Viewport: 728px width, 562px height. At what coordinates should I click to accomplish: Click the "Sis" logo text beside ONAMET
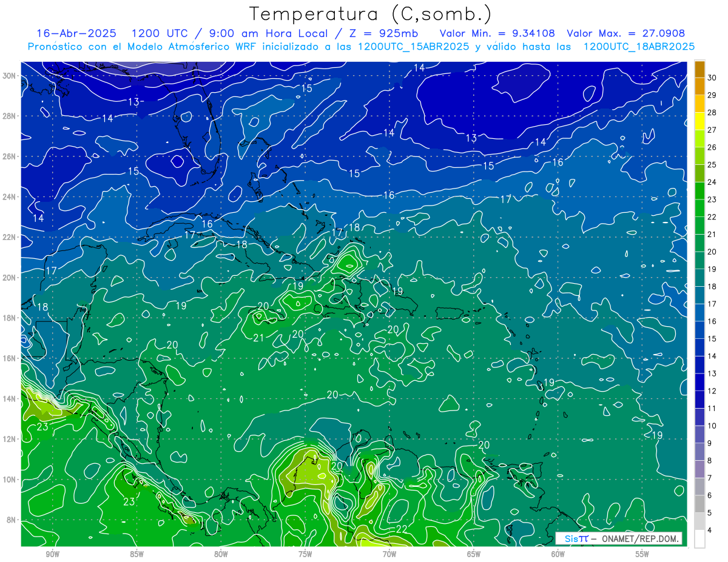click(x=572, y=538)
